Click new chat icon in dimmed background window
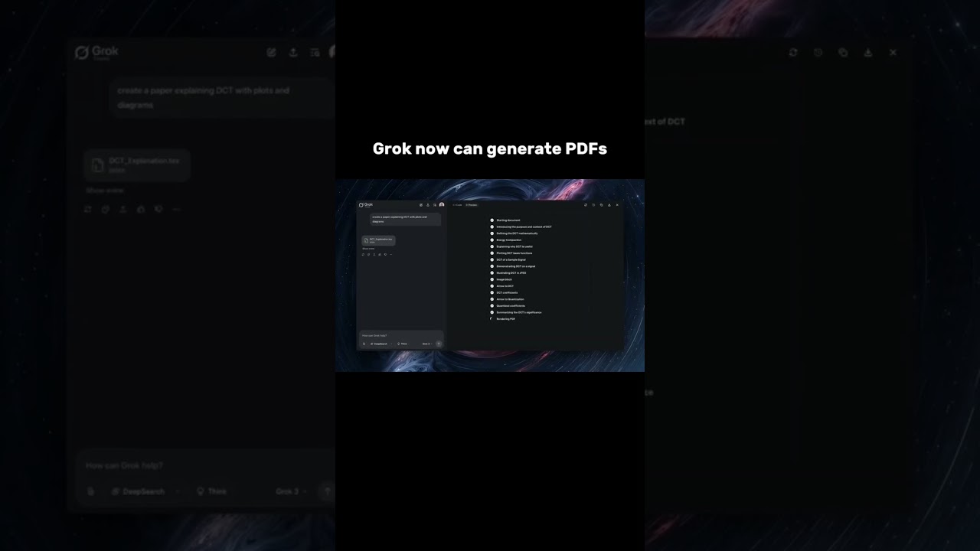Screen dimensions: 980x551 [x=272, y=52]
